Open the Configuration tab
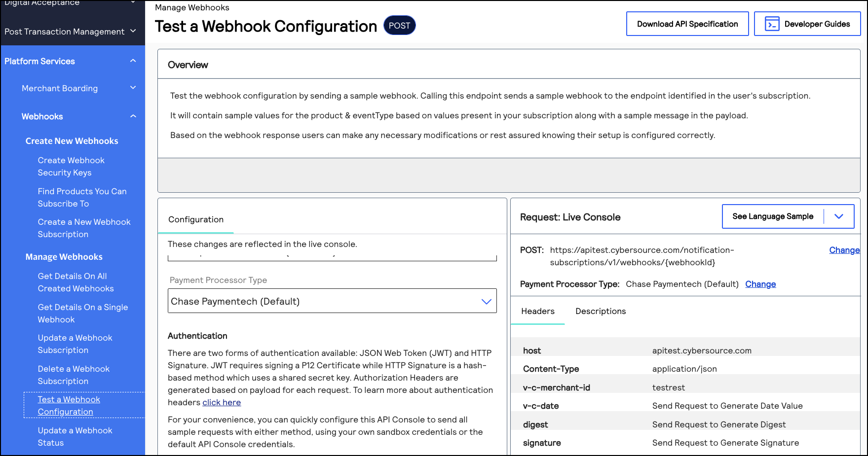 [x=195, y=219]
